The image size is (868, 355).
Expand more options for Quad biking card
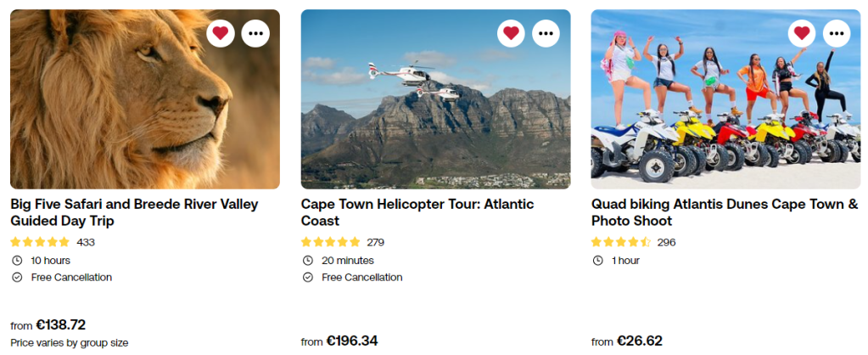[837, 33]
